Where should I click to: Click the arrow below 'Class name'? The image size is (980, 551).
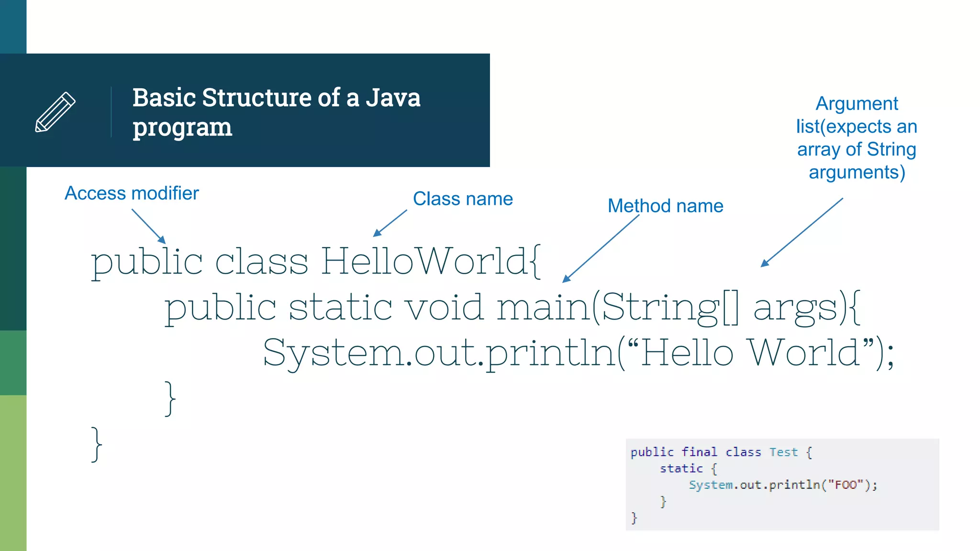coord(390,223)
